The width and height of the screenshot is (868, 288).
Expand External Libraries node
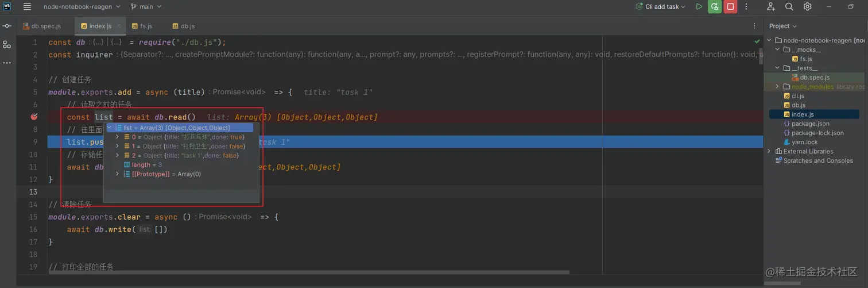point(770,151)
